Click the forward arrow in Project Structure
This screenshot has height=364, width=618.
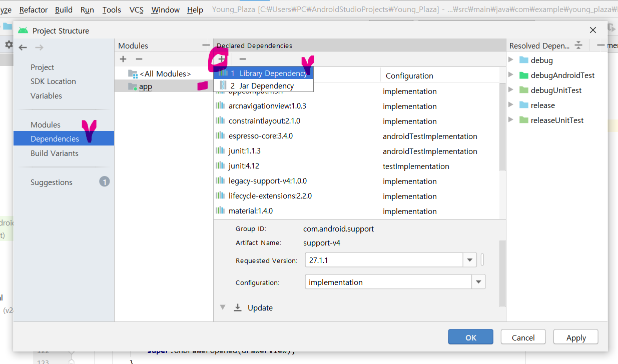pyautogui.click(x=39, y=47)
